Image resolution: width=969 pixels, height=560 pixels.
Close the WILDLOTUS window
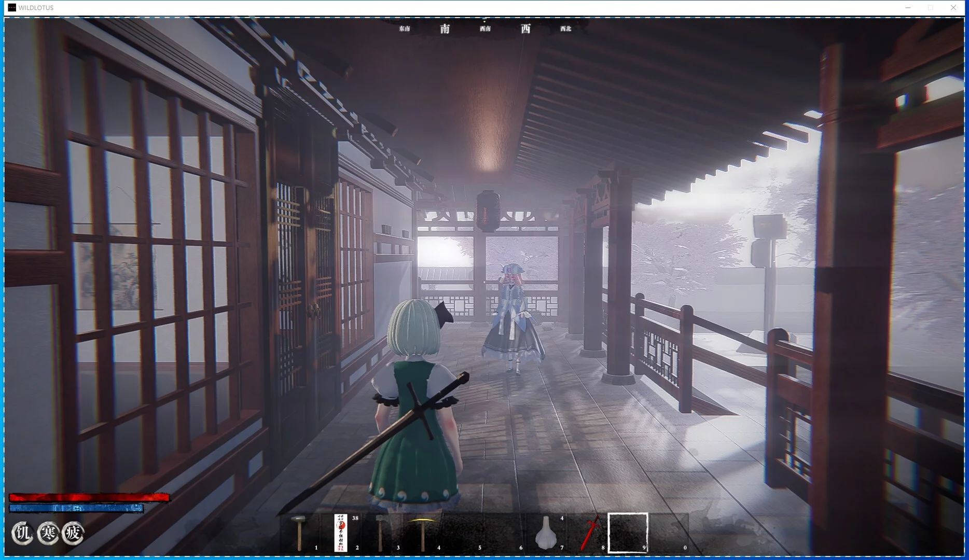coord(953,8)
